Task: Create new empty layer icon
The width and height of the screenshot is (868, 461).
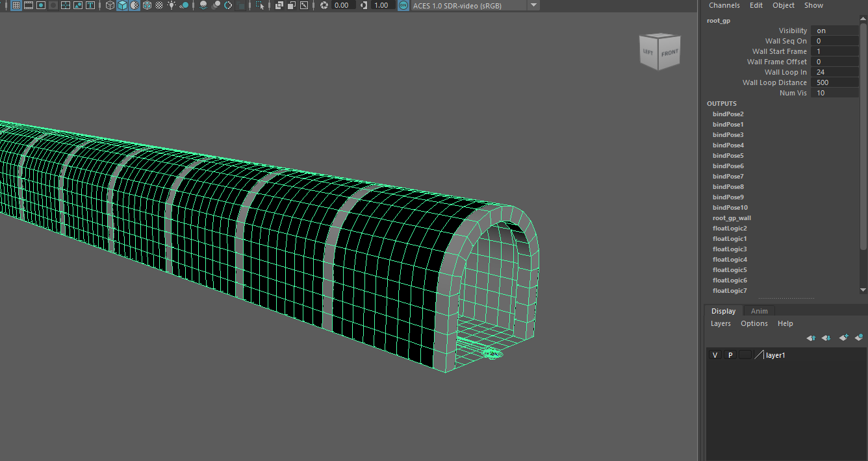Action: tap(843, 338)
